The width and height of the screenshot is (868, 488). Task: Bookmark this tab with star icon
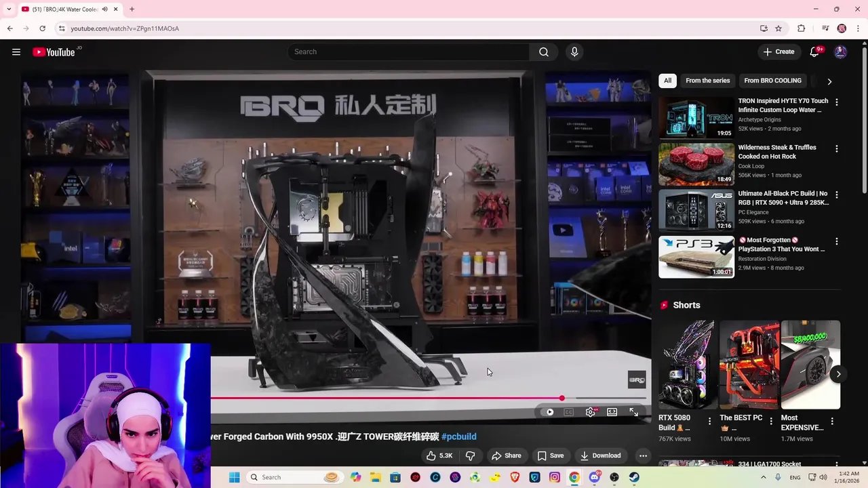(x=778, y=28)
